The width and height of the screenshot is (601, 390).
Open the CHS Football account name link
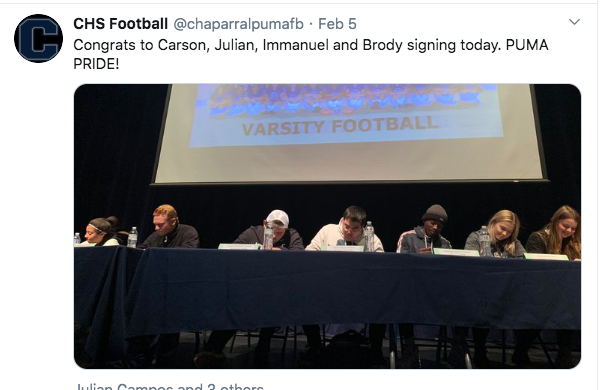(120, 24)
